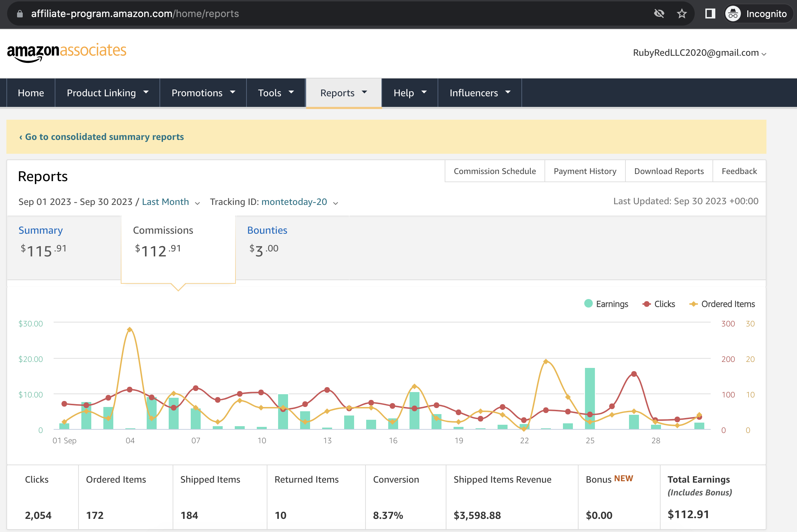This screenshot has width=797, height=532.
Task: Click the Clicks peak point near Sep 27
Action: tap(634, 374)
